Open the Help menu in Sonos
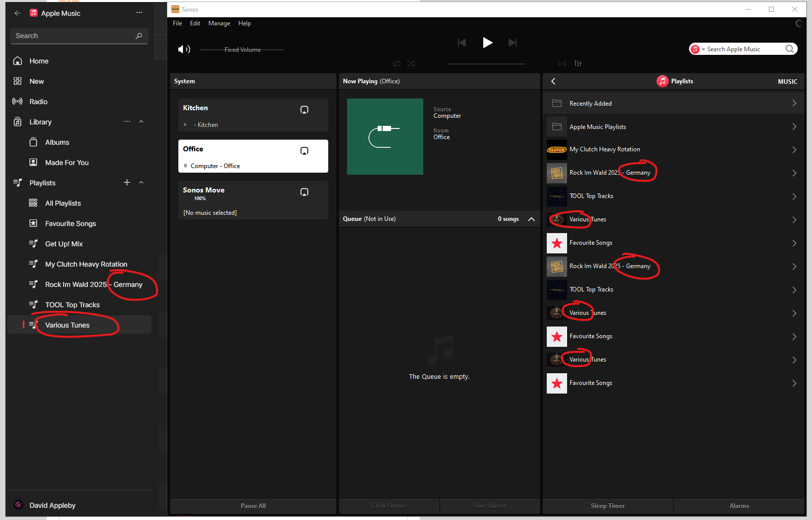Screen dimensions: 812x520 [244, 23]
